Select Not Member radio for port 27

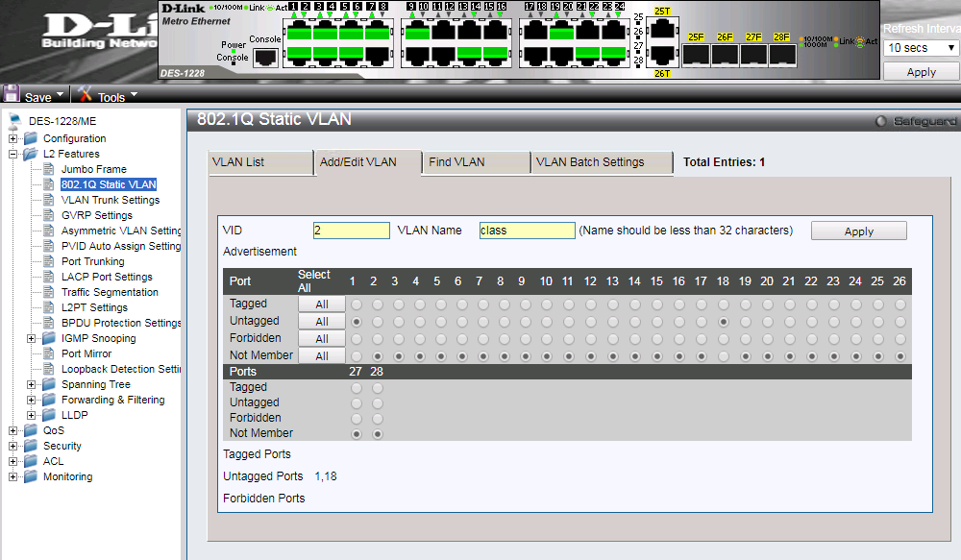[x=357, y=434]
